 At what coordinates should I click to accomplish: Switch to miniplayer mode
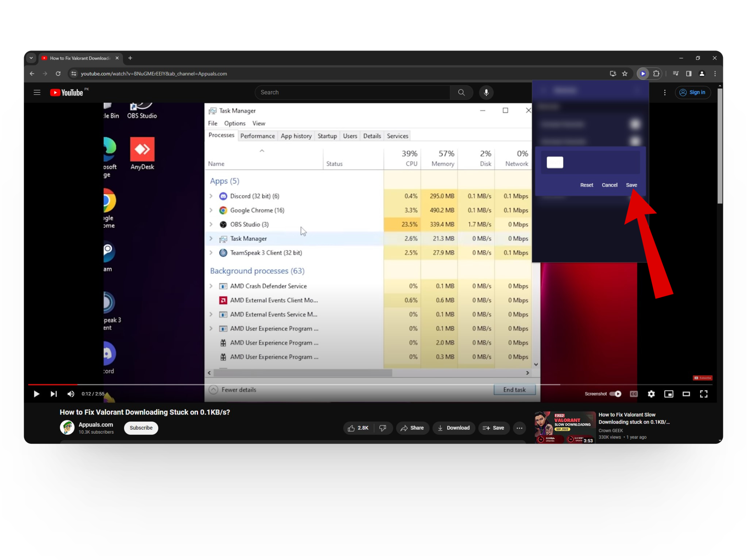[x=668, y=394]
